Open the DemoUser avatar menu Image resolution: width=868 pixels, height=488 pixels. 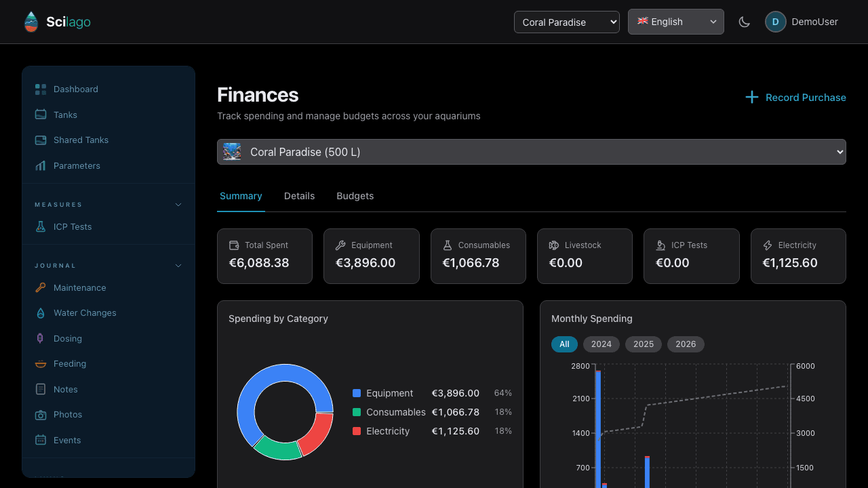775,22
